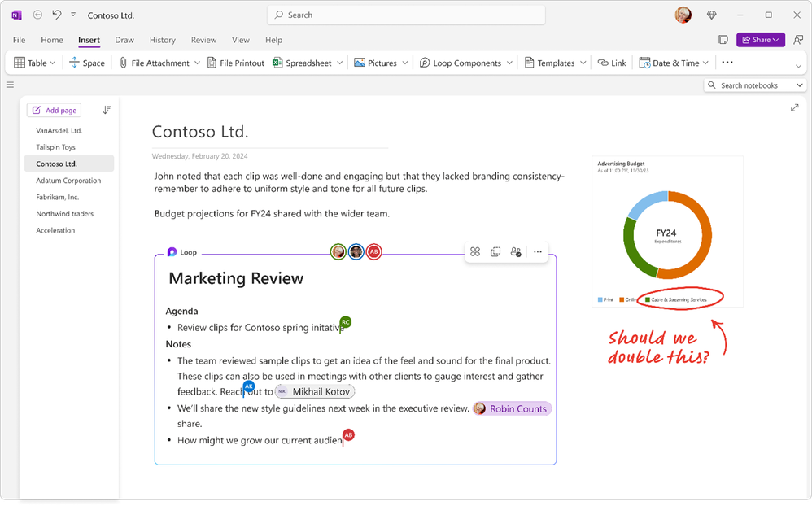
Task: Click the Loop logo label on component
Action: (x=181, y=252)
